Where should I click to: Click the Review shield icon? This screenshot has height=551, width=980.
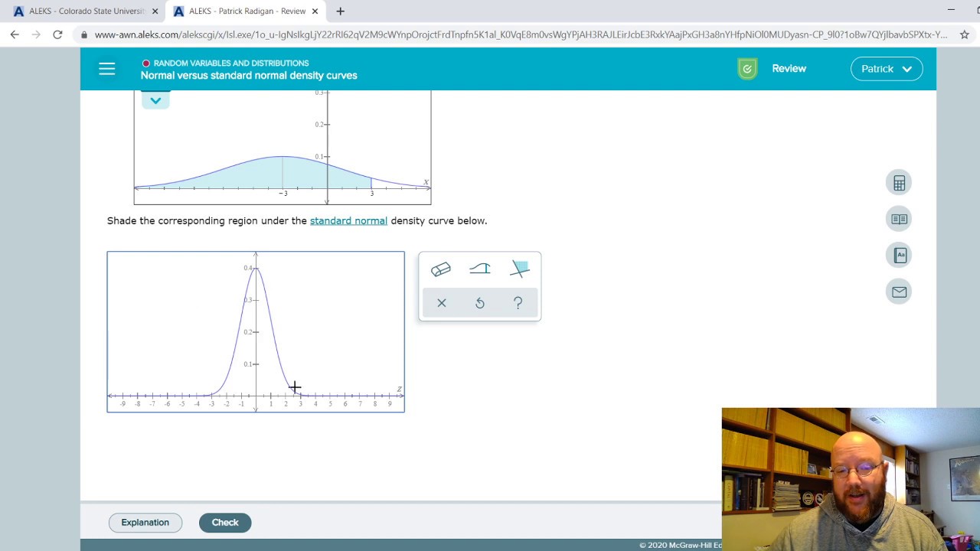pyautogui.click(x=747, y=69)
